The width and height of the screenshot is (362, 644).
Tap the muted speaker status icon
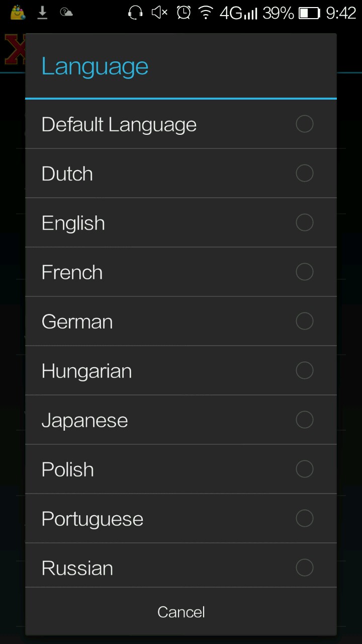(159, 13)
